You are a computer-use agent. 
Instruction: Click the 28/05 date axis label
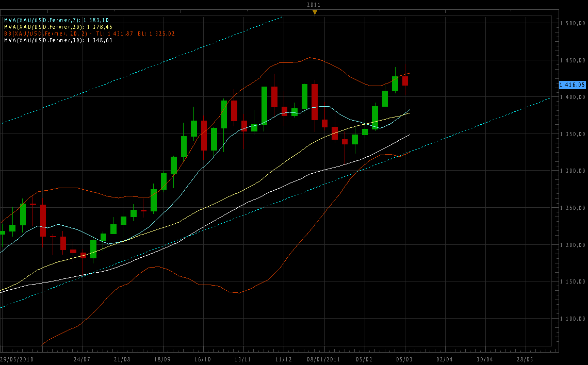[526, 359]
